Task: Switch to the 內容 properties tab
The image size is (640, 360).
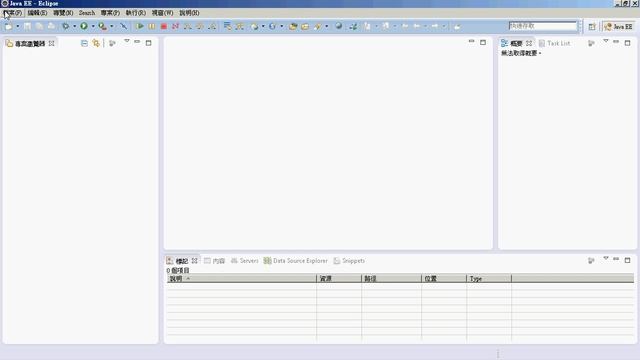Action: pyautogui.click(x=214, y=260)
